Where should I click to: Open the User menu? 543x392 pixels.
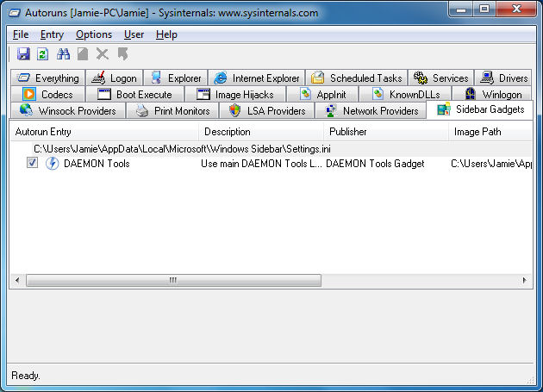point(134,34)
